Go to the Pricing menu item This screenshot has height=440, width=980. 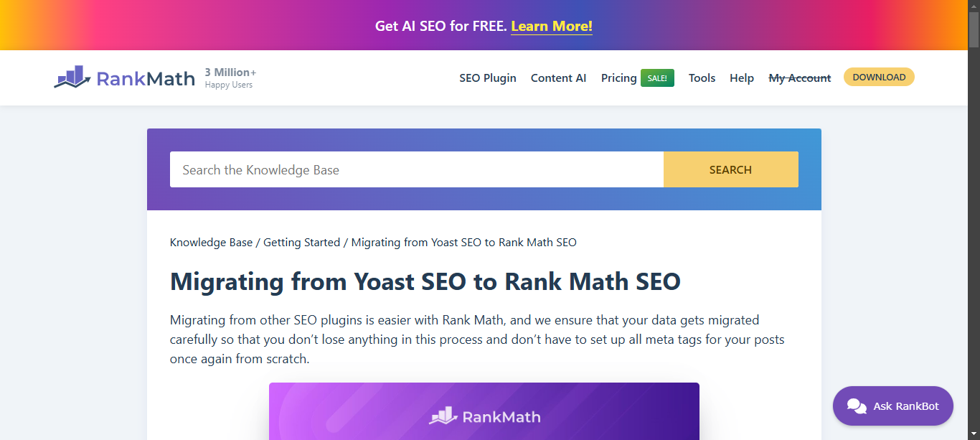click(x=618, y=78)
